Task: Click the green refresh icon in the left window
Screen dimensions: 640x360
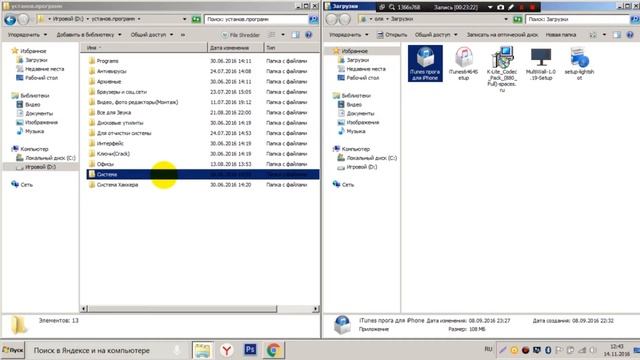Action: coord(196,19)
